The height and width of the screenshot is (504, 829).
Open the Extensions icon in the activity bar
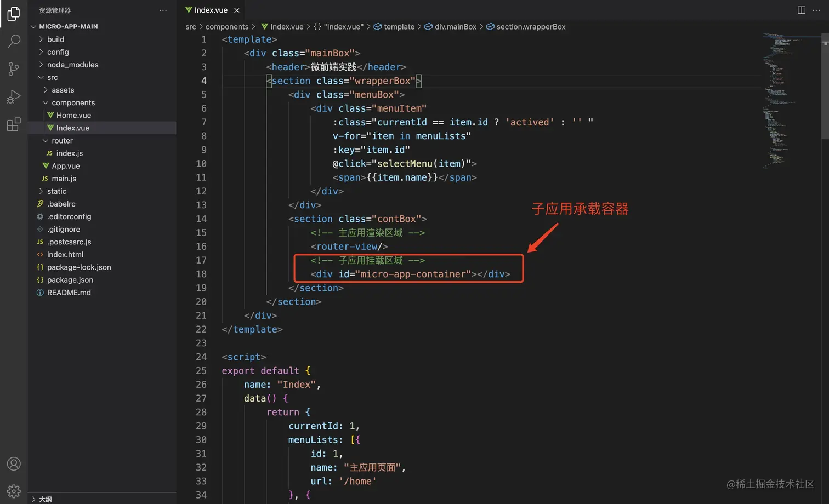pos(13,124)
